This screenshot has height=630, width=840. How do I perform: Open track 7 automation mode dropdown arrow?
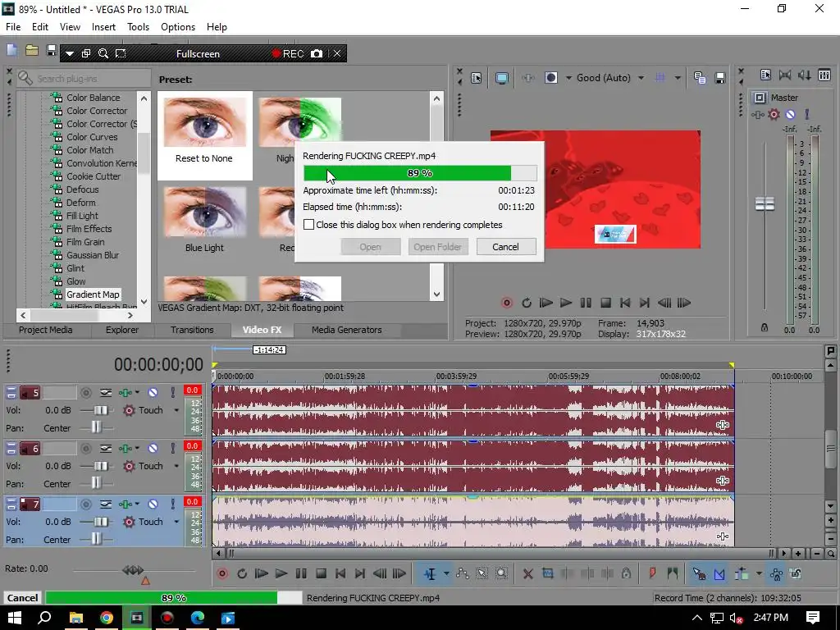[176, 522]
